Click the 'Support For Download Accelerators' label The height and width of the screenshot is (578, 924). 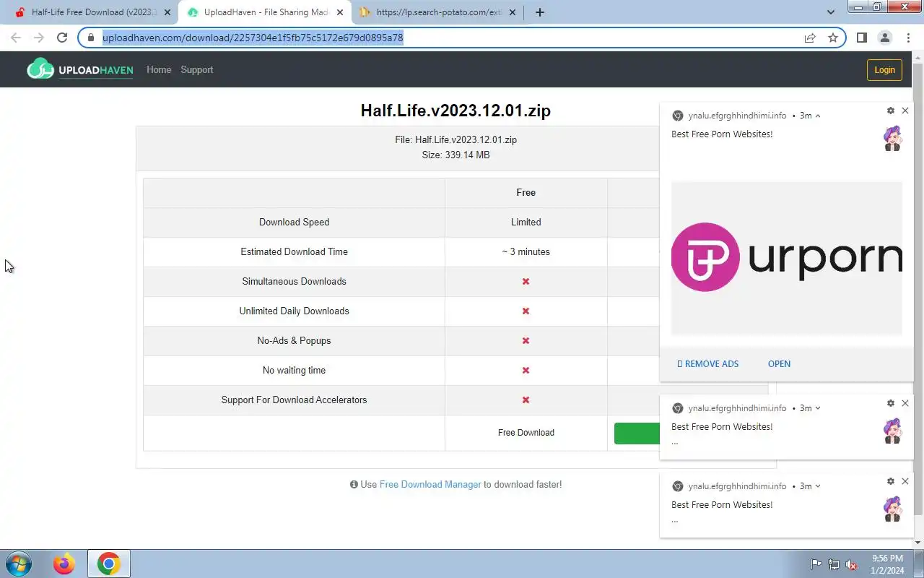[x=295, y=400]
